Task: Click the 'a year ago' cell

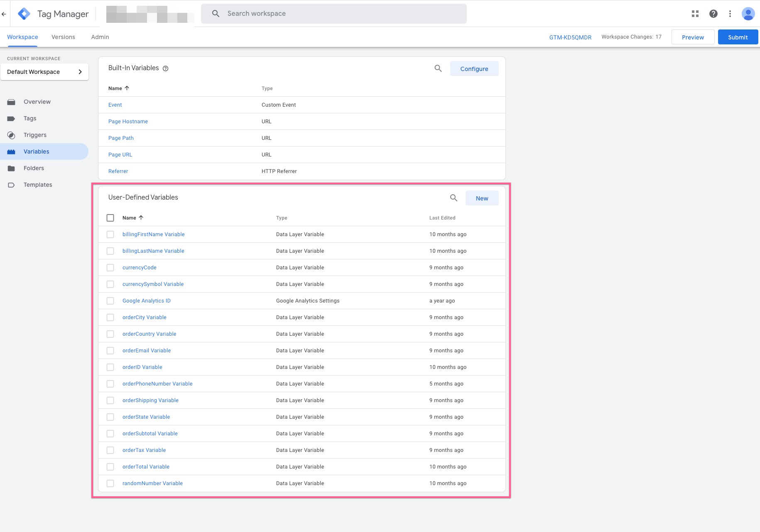Action: coord(442,301)
